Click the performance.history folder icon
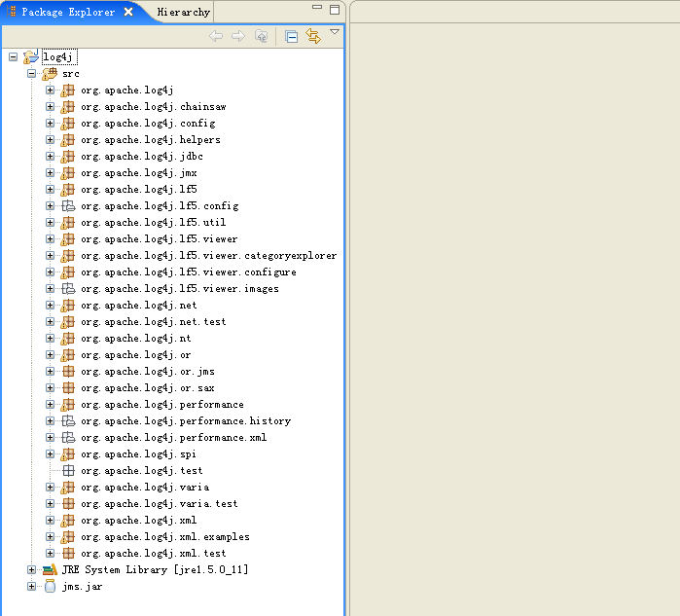Screen dimensions: 680x616 tap(68, 421)
